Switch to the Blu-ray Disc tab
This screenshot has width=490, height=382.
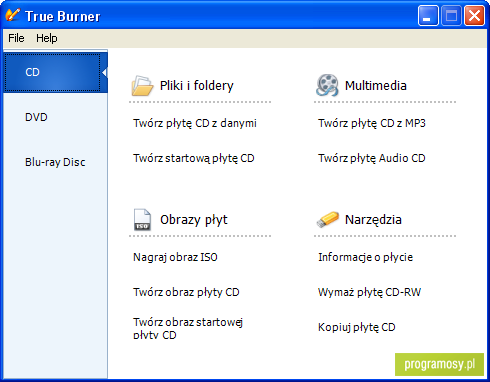pyautogui.click(x=55, y=162)
